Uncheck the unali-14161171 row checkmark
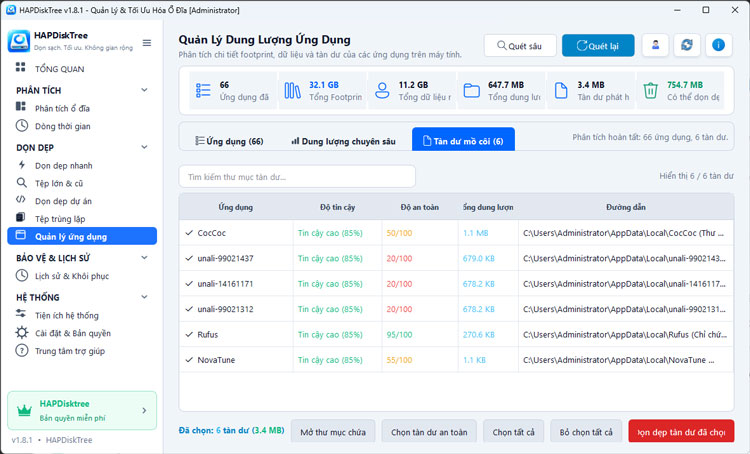 [x=189, y=284]
